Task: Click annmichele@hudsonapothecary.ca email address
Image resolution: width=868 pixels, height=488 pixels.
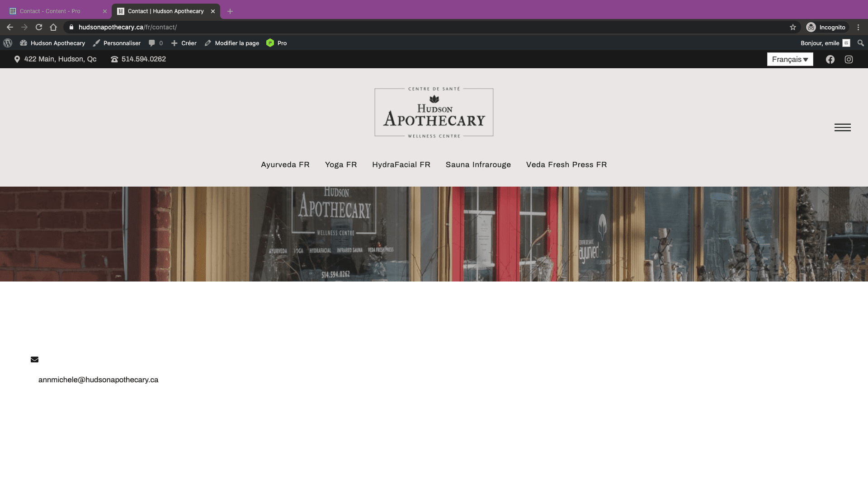Action: 98,380
